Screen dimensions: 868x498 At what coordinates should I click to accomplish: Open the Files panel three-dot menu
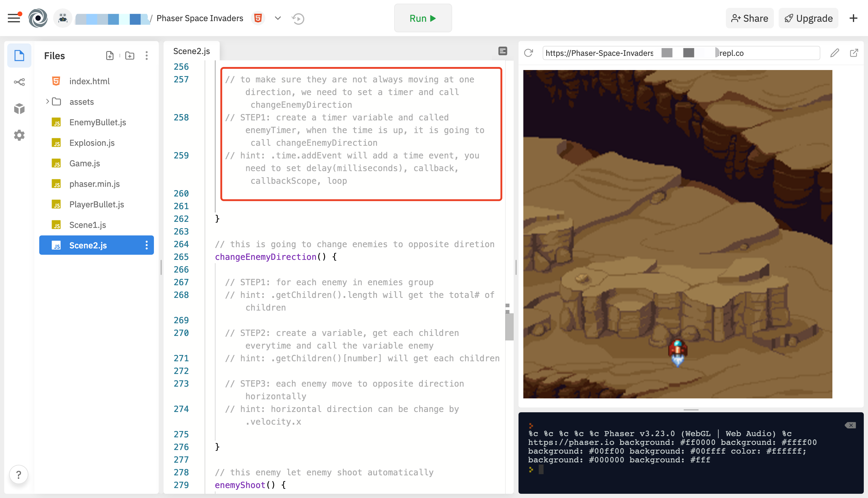click(x=147, y=56)
